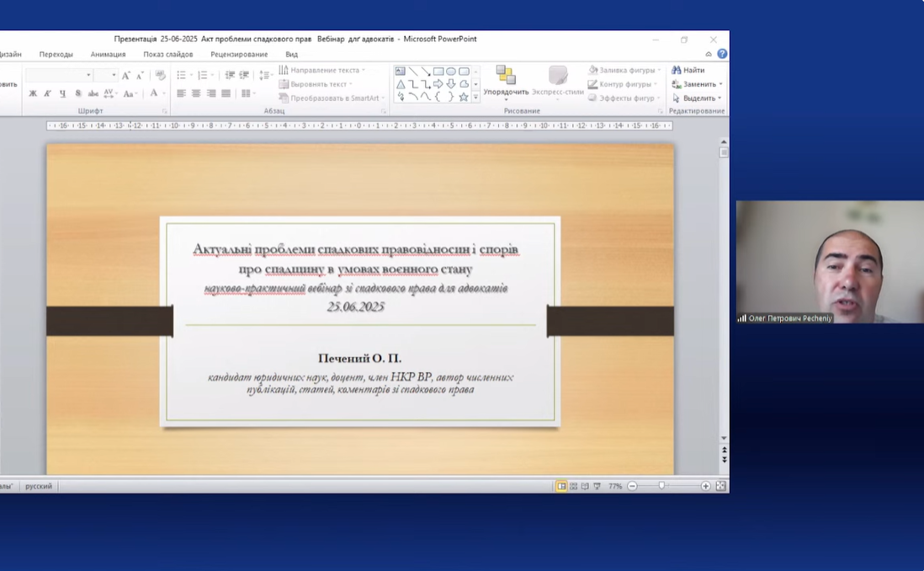The image size is (924, 571).
Task: Open the Выделить selection dropdown
Action: 698,99
